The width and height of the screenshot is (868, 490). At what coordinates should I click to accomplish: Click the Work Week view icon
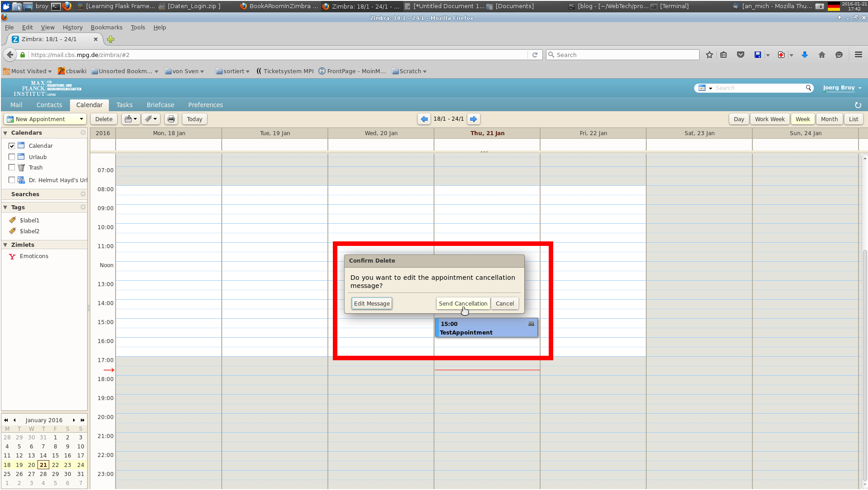(x=770, y=119)
